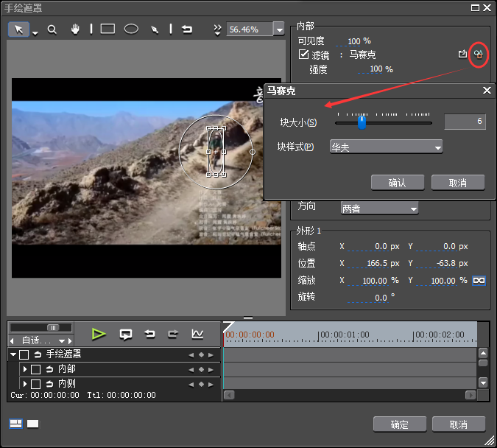The image size is (497, 448).
Task: Open the 56.46% zoom level dropdown
Action: (278, 29)
